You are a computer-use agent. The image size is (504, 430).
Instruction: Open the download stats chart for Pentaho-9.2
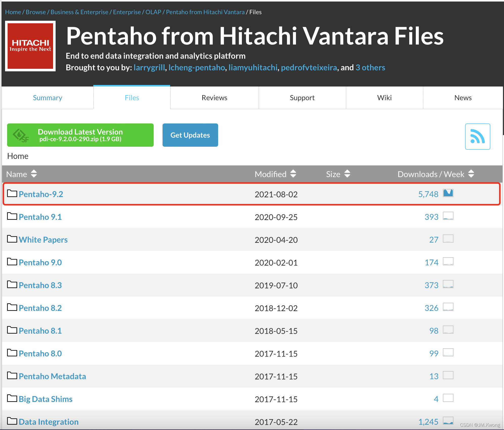click(x=448, y=193)
